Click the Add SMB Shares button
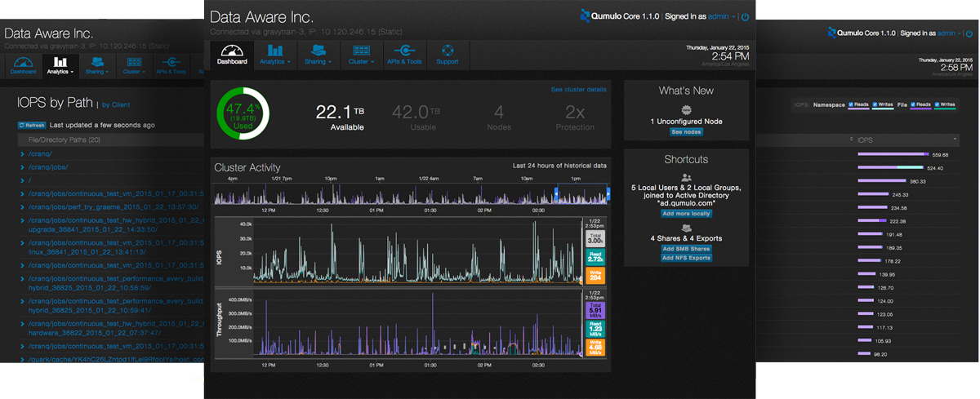Viewport: 980px width, 399px height. pyautogui.click(x=686, y=248)
